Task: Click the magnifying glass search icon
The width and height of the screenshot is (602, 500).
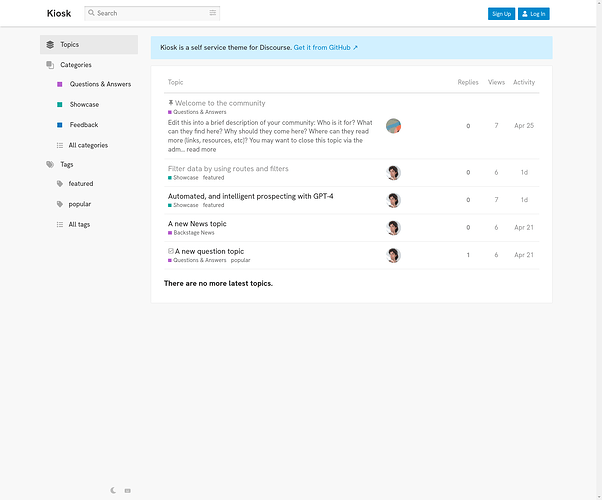Action: pos(91,13)
